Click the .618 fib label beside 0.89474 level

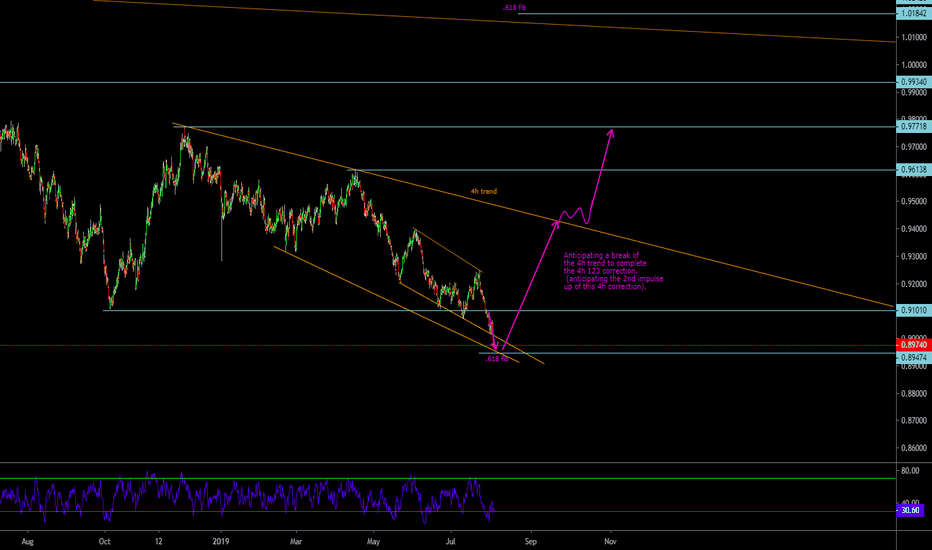click(497, 359)
